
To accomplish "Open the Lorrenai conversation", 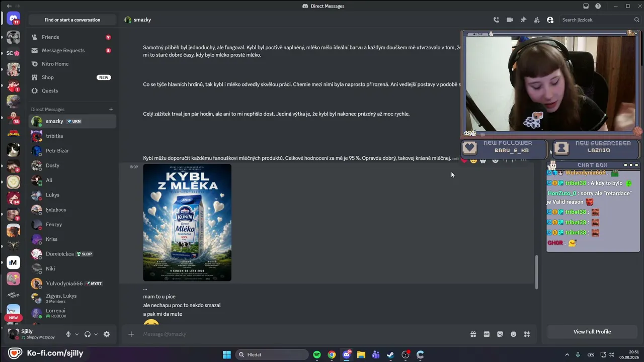I will 72,313.
